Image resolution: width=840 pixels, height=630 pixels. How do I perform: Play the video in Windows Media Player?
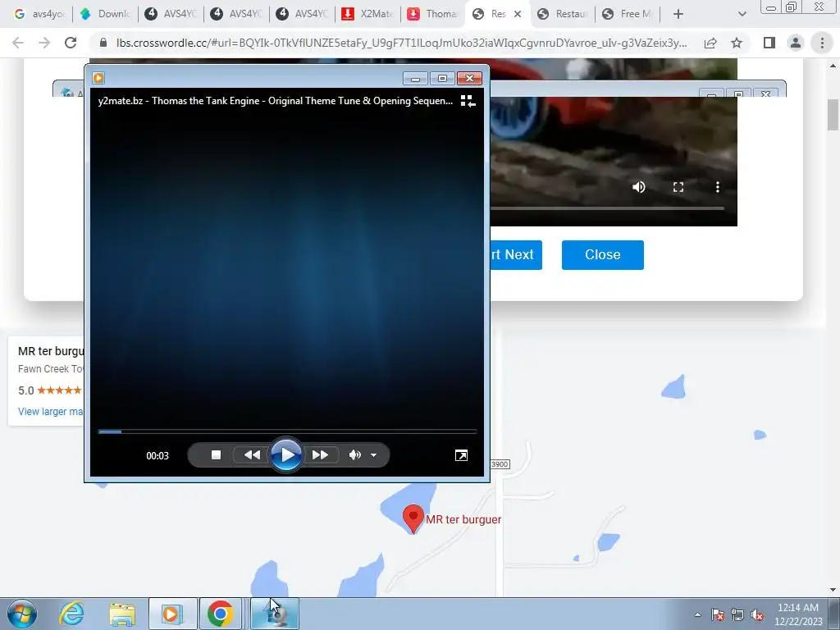[286, 454]
